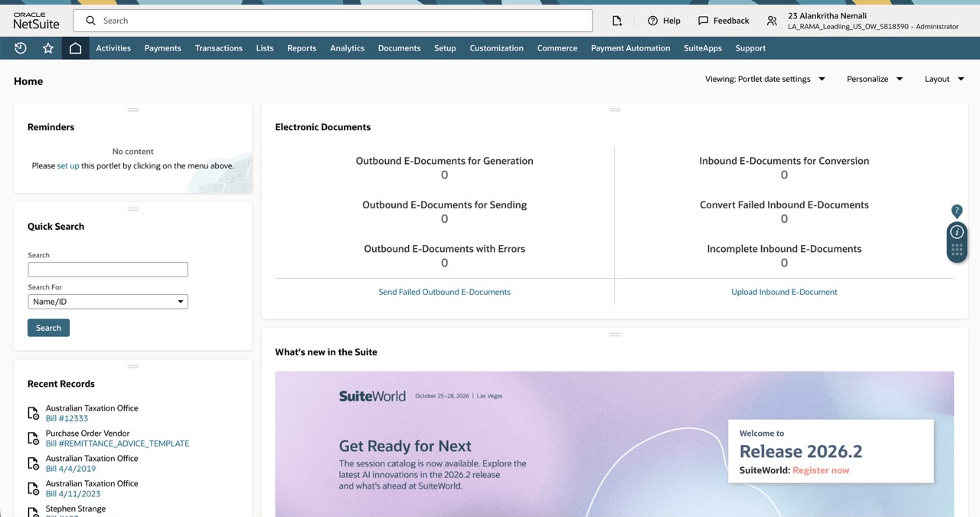Click the Recent Records portlet drag handle
The image size is (980, 517).
tap(133, 366)
